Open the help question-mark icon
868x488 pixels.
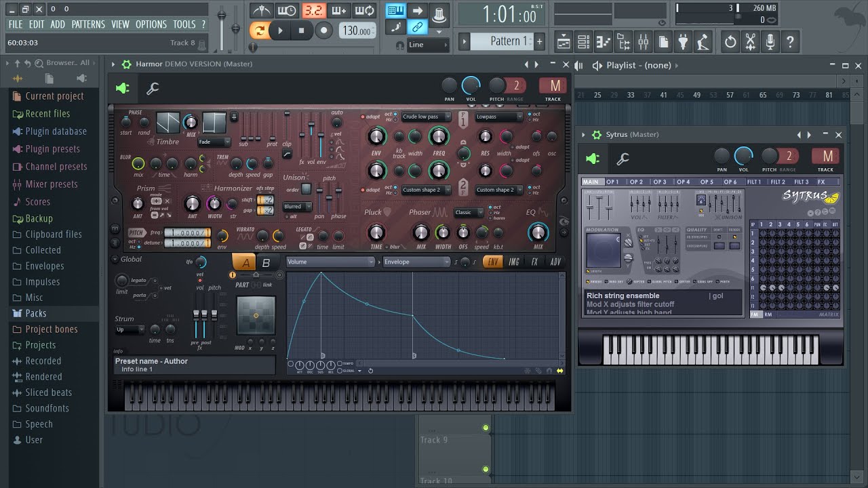pyautogui.click(x=790, y=42)
